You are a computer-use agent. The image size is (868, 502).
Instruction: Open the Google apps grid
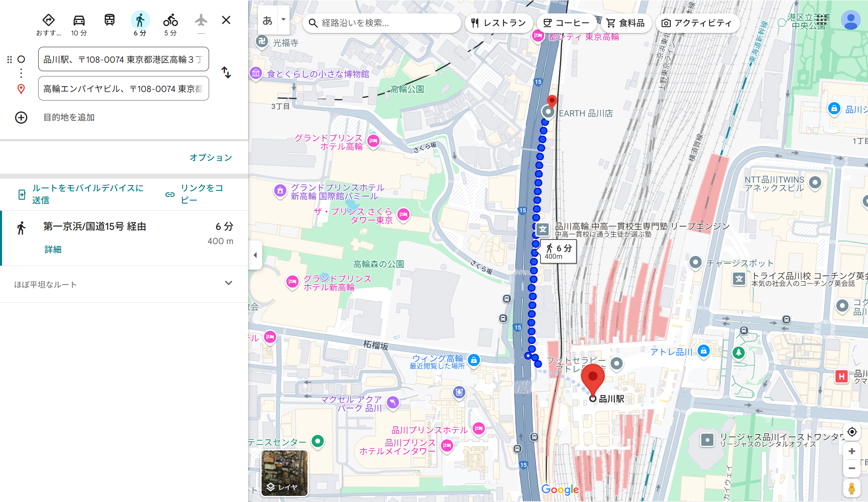tap(821, 20)
